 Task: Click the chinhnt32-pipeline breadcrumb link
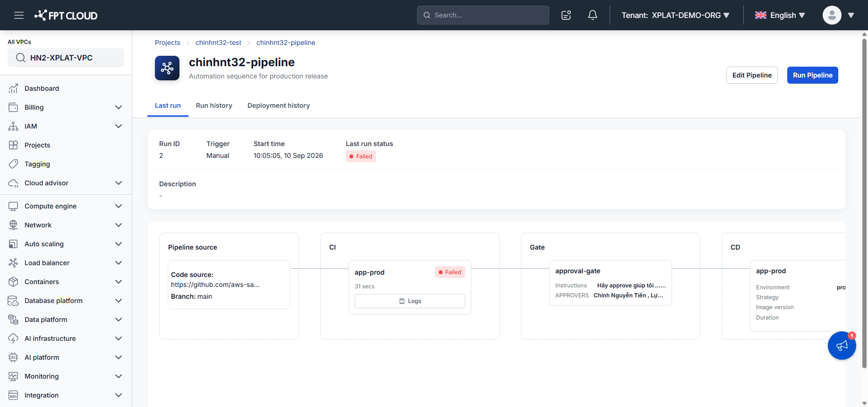click(286, 43)
